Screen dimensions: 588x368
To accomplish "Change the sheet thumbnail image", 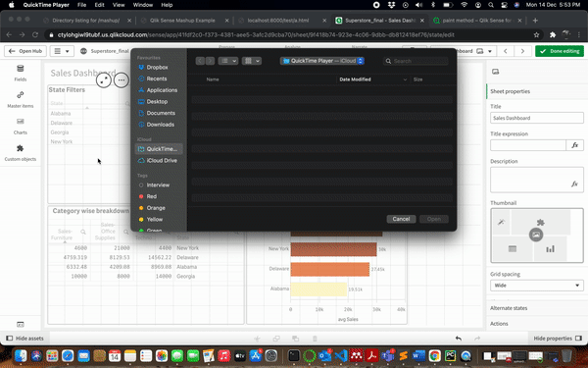I will coord(536,235).
